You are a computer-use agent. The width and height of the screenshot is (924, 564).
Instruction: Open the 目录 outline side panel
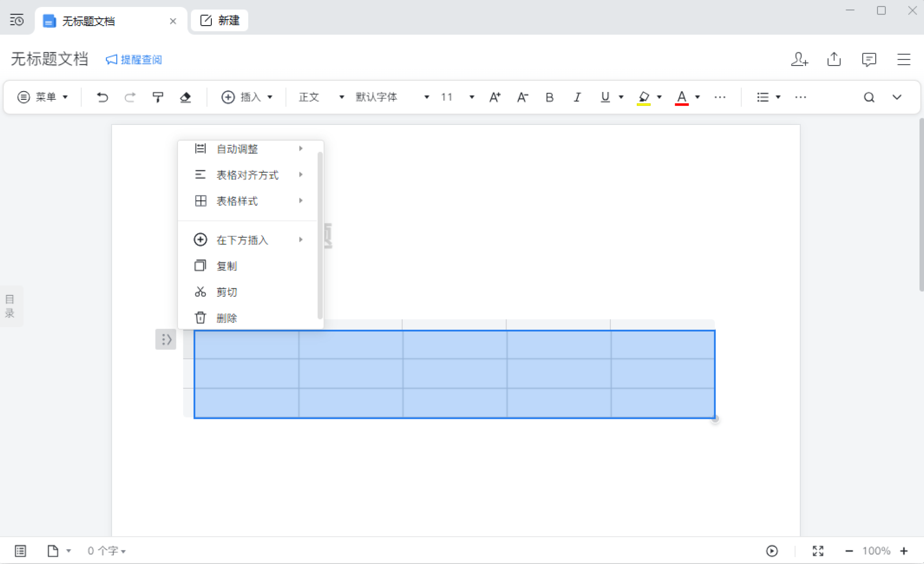click(x=11, y=306)
